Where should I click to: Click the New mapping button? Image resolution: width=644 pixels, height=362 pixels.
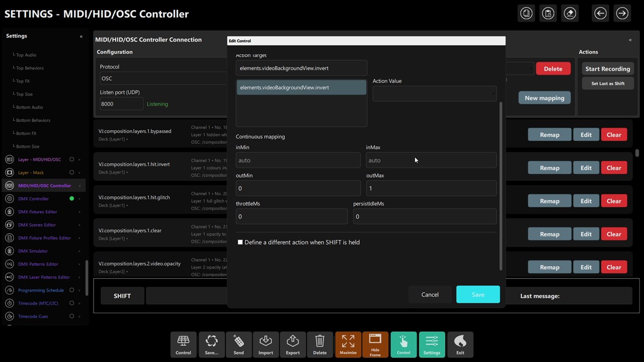pos(544,98)
